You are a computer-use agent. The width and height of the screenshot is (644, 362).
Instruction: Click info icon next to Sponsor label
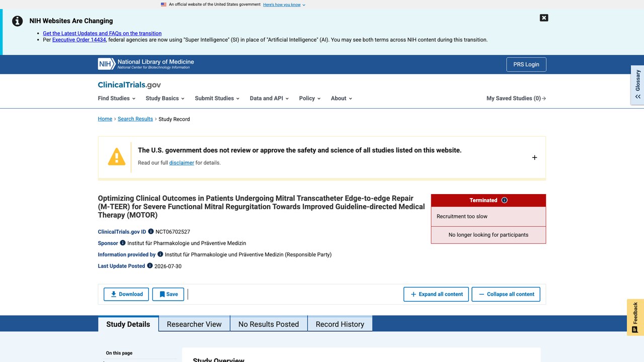(123, 243)
